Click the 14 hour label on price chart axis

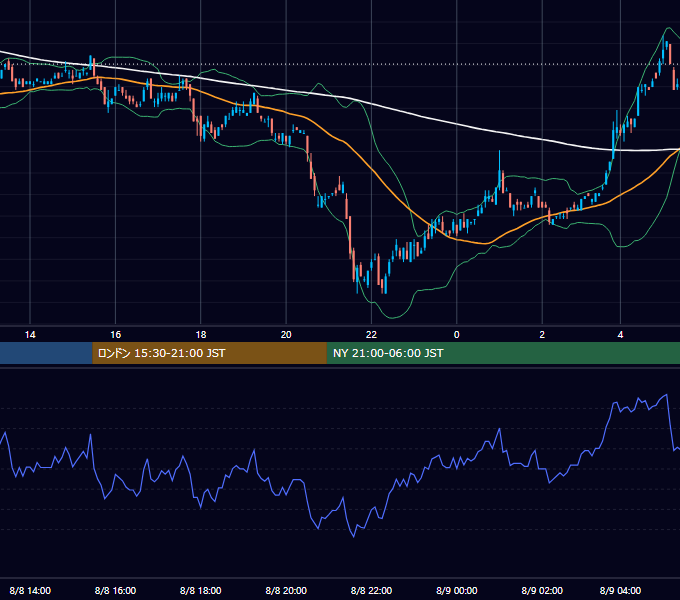[x=30, y=335]
